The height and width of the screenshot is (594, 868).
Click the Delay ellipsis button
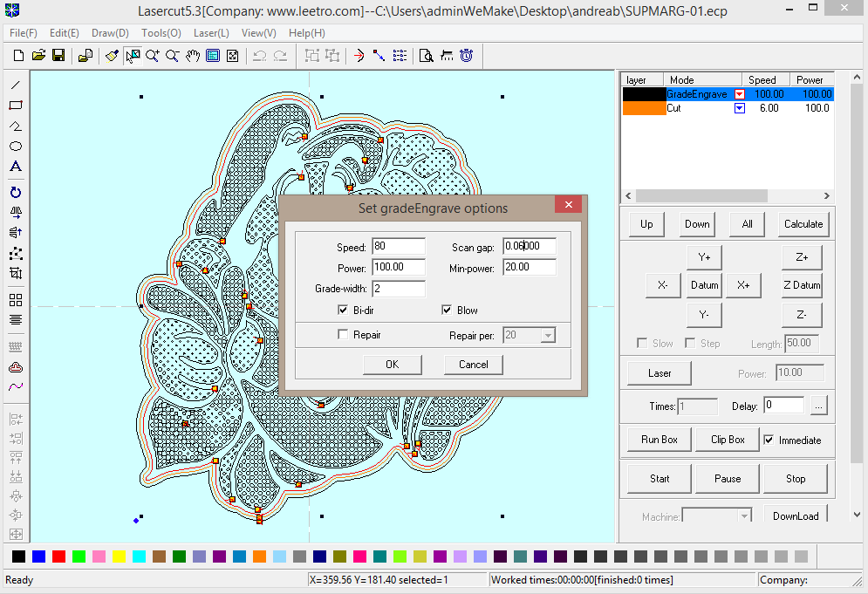819,406
